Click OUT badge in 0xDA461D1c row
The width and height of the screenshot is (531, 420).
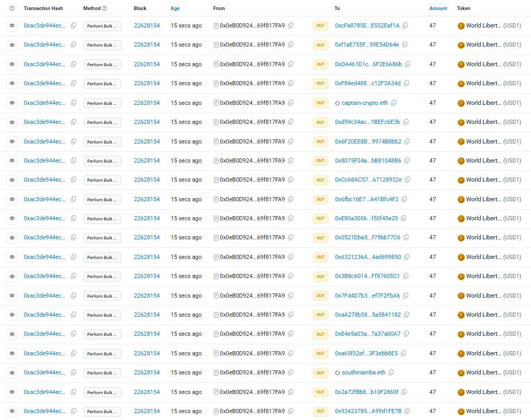pyautogui.click(x=320, y=65)
